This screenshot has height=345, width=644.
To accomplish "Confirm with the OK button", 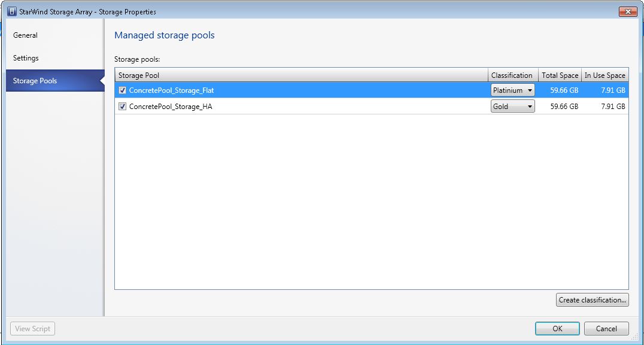I will click(x=557, y=329).
